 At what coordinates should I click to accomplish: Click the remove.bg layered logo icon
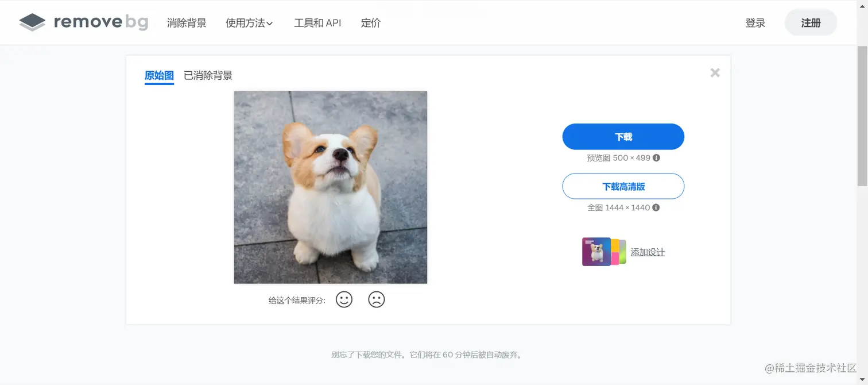pos(32,22)
